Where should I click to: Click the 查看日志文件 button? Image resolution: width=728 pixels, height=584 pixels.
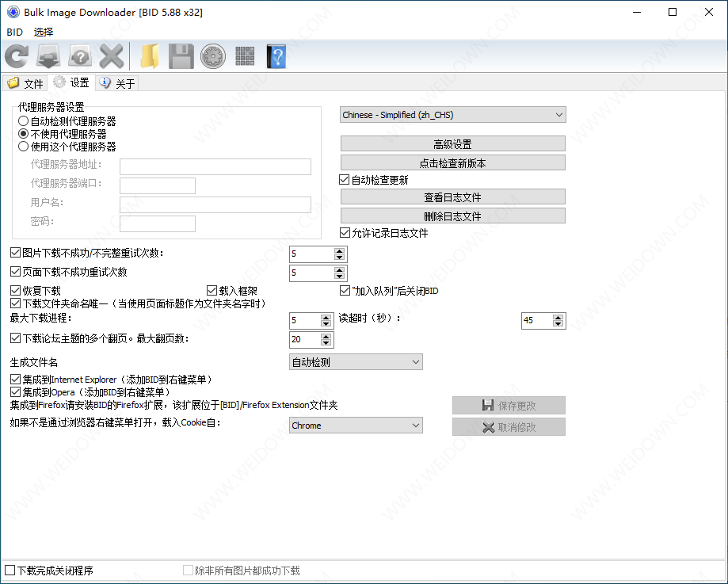tap(452, 197)
